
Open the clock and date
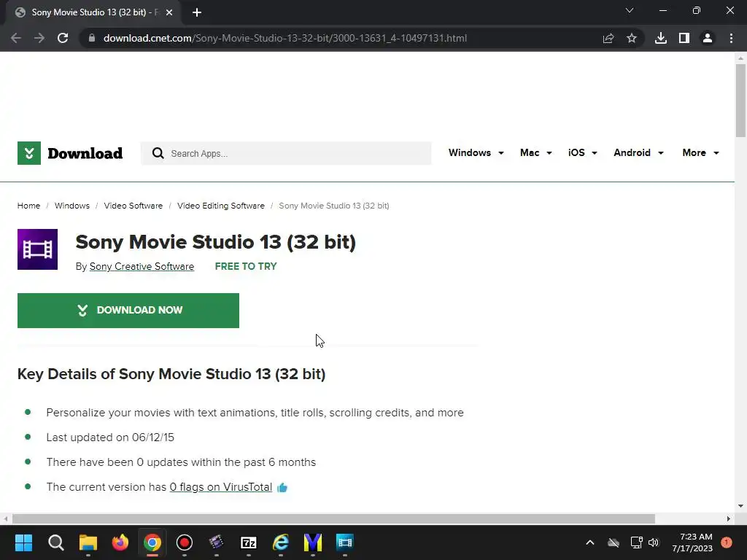coord(692,542)
